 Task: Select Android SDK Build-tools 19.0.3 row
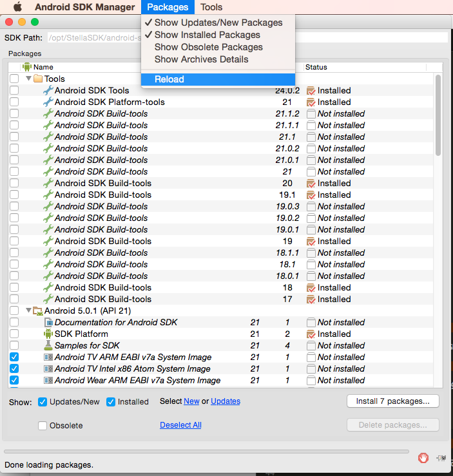221,206
